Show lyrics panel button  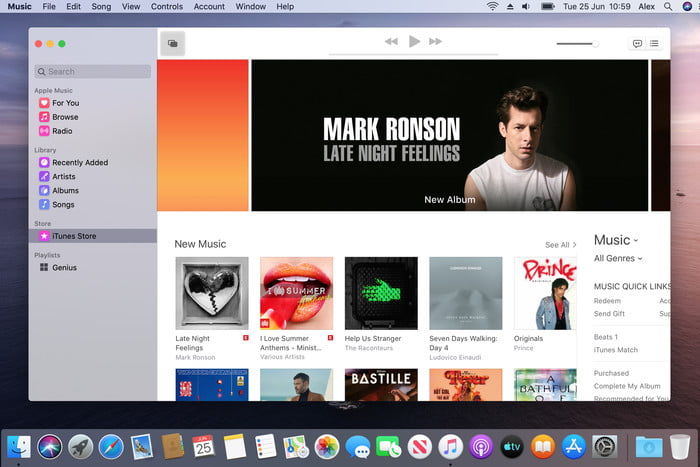637,43
